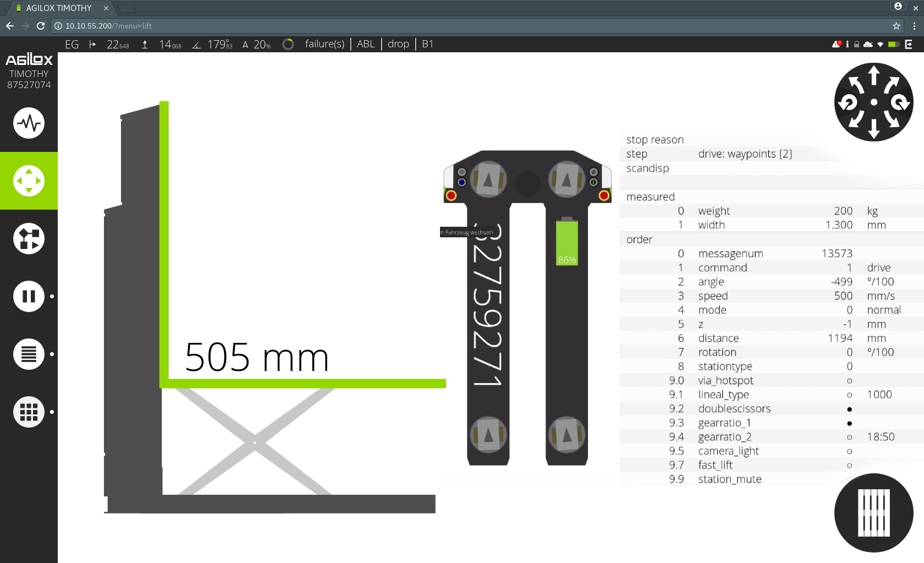Open the diagnostics pulse icon in sidebar
The width and height of the screenshot is (924, 563).
29,123
